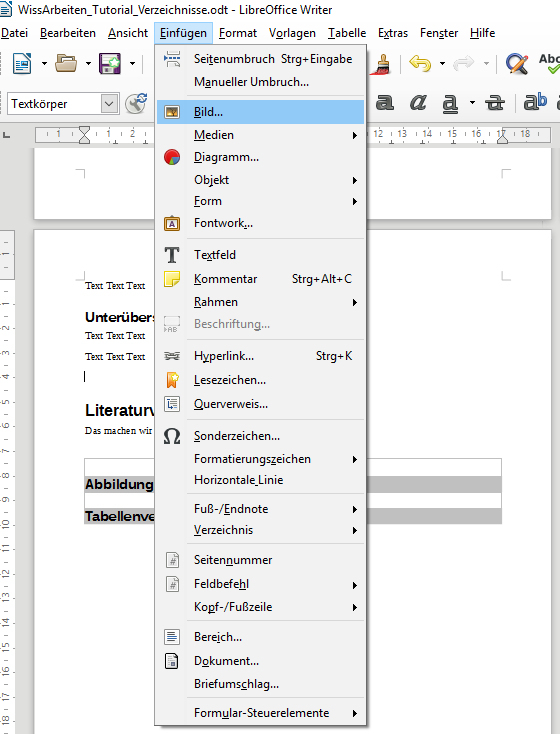
Task: Open the underline style dropdown arrow
Action: tap(472, 103)
